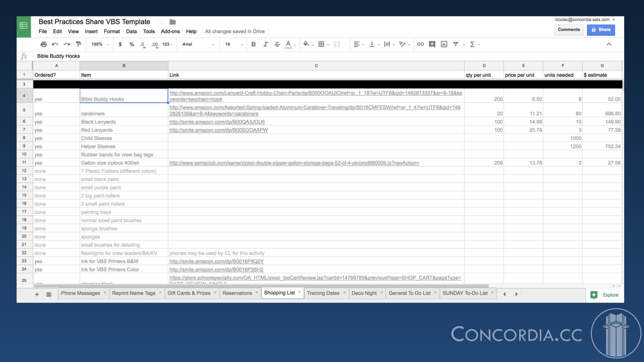
Task: Click the redo arrow icon
Action: pyautogui.click(x=67, y=44)
